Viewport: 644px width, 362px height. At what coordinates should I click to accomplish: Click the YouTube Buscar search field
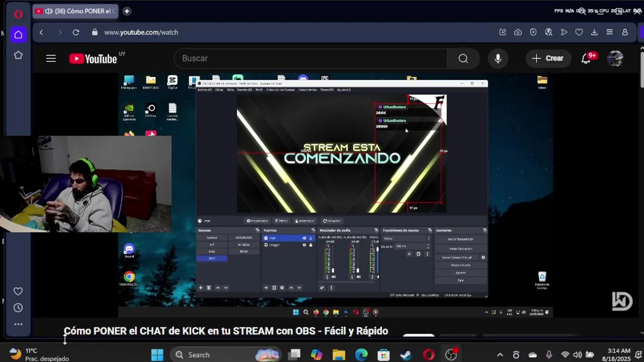(x=310, y=58)
